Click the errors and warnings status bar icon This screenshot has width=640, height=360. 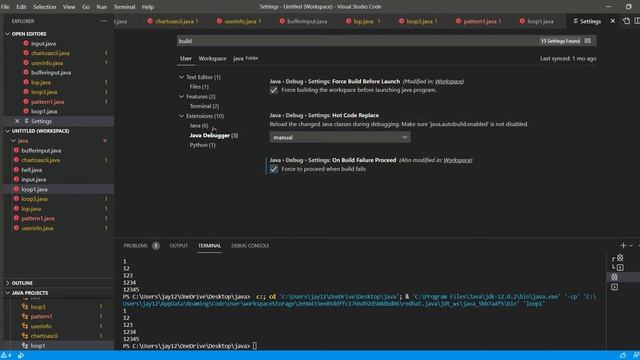[6, 356]
